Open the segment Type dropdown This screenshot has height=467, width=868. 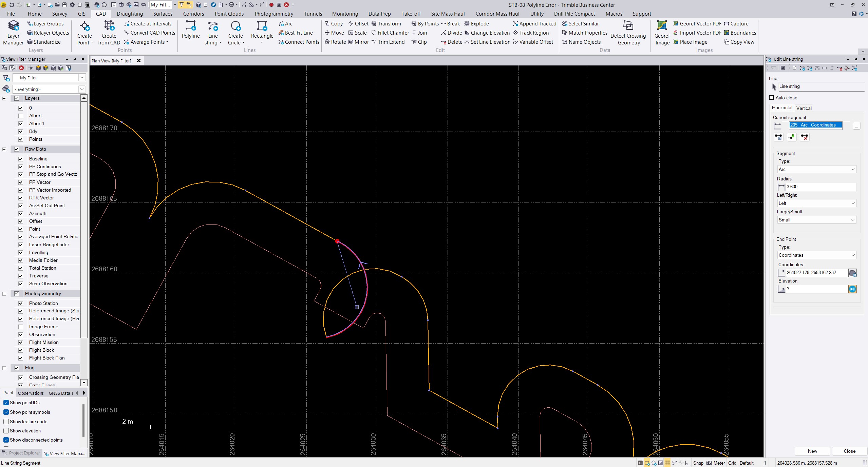tap(816, 169)
